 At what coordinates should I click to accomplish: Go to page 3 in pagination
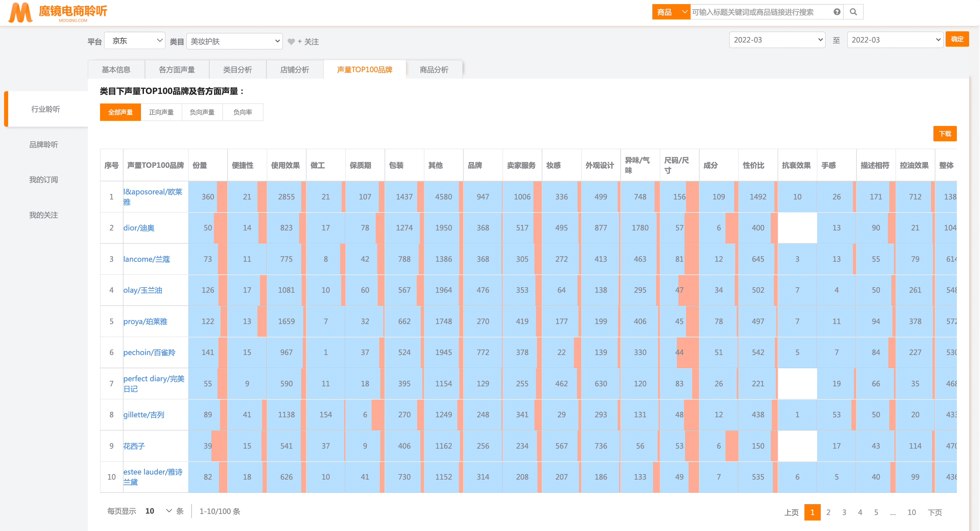[x=844, y=512]
